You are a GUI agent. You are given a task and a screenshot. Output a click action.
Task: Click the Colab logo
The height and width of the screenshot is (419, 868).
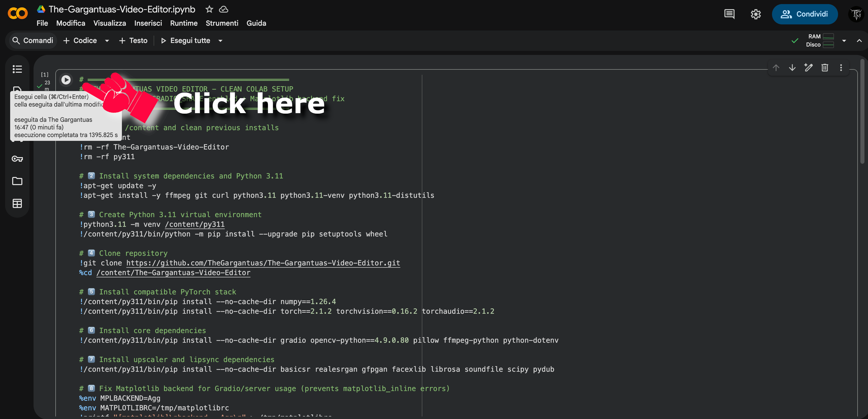coord(18,13)
